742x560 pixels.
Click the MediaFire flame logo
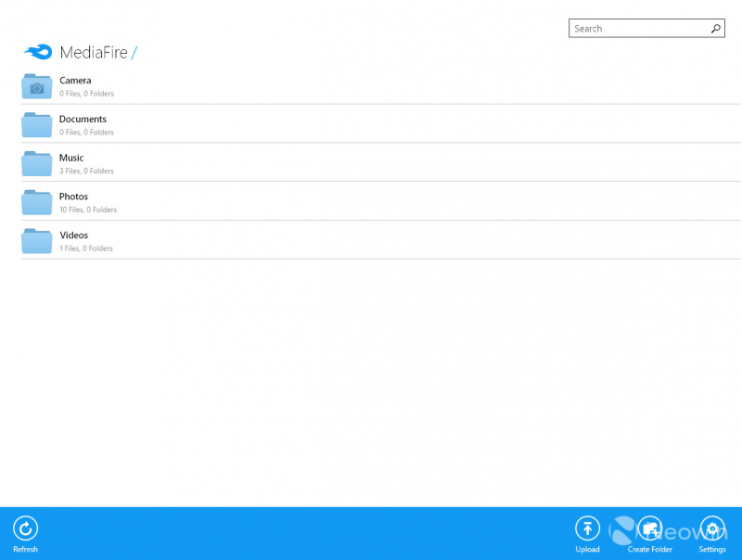tap(38, 52)
